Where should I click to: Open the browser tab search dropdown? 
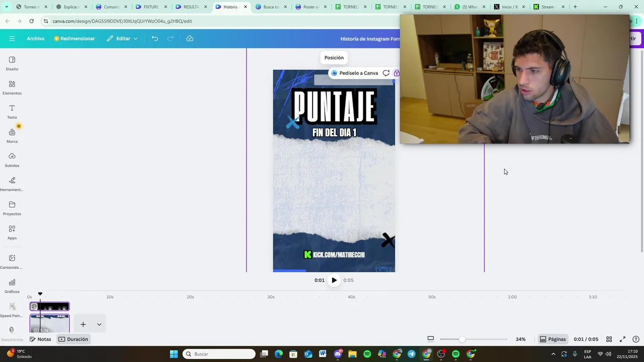[7, 7]
